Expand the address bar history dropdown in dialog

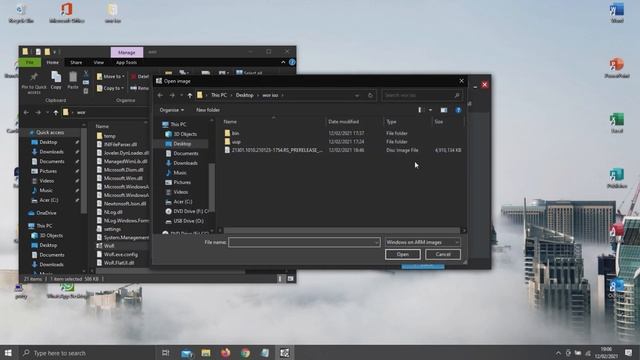[357, 96]
